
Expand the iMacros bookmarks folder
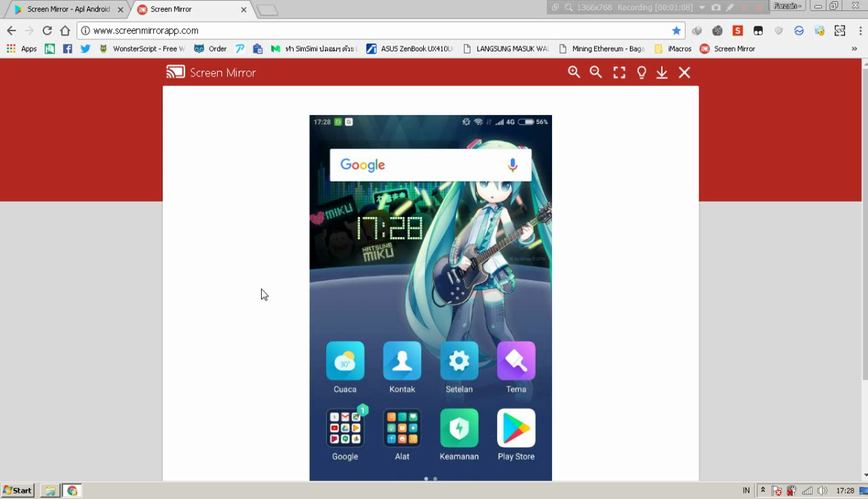(673, 49)
